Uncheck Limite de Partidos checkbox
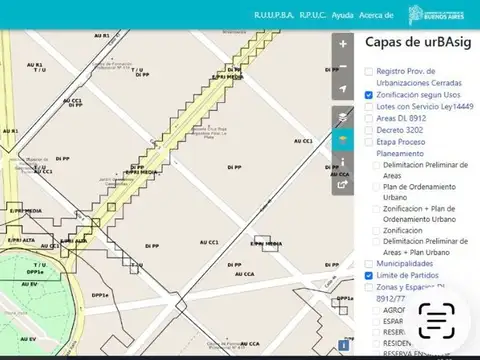480x360 pixels. (x=368, y=276)
